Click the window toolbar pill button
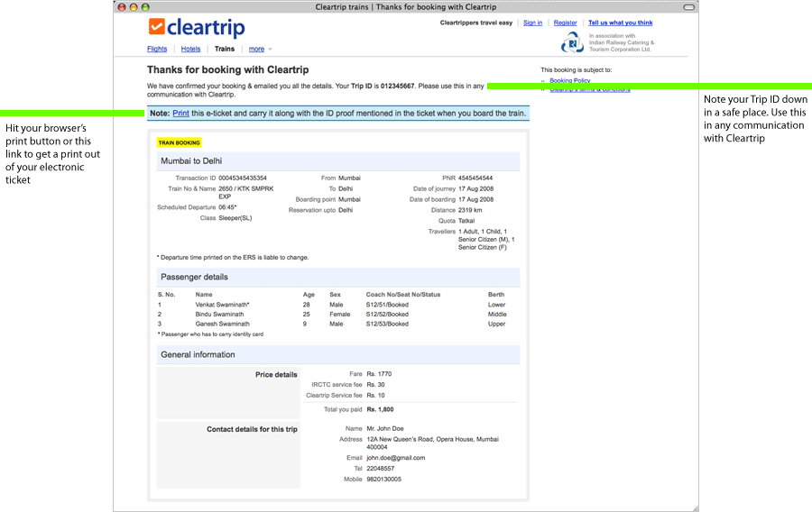Image resolution: width=812 pixels, height=512 pixels. [x=688, y=7]
